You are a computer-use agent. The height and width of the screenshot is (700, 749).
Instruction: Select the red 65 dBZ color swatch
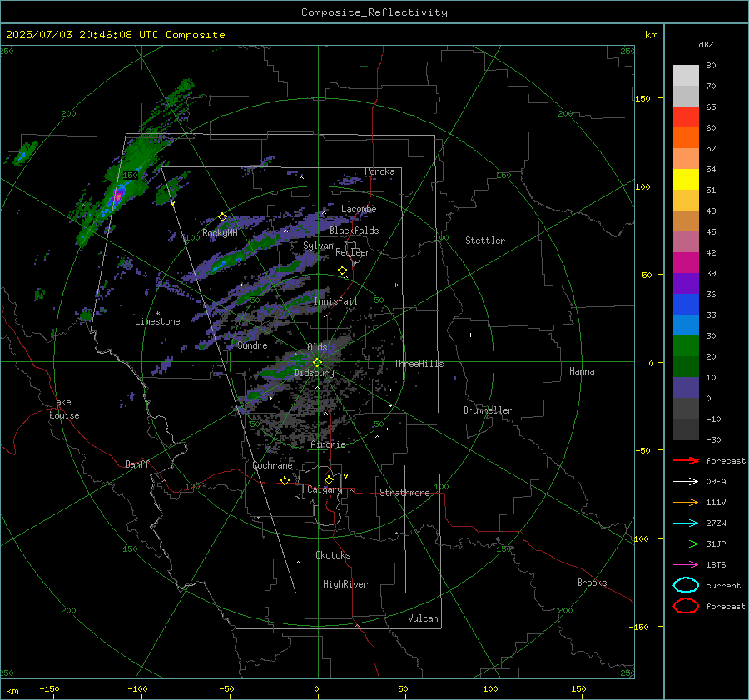[686, 117]
